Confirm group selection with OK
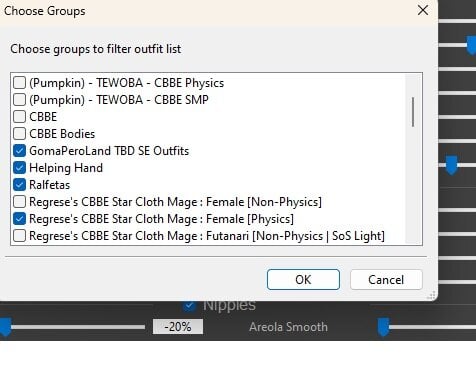 tap(303, 279)
